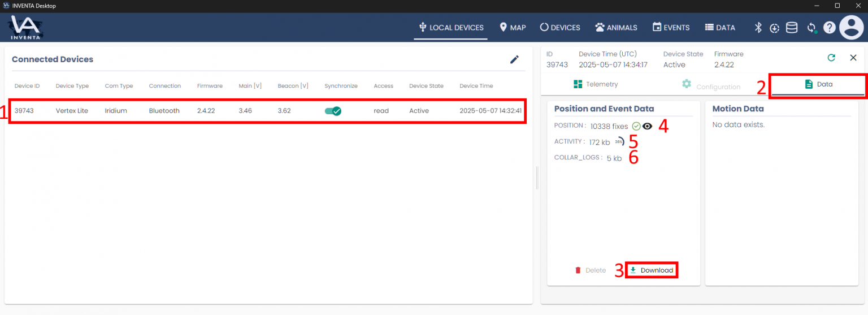This screenshot has width=868, height=315.
Task: Switch to the Telemetry tab
Action: (596, 84)
